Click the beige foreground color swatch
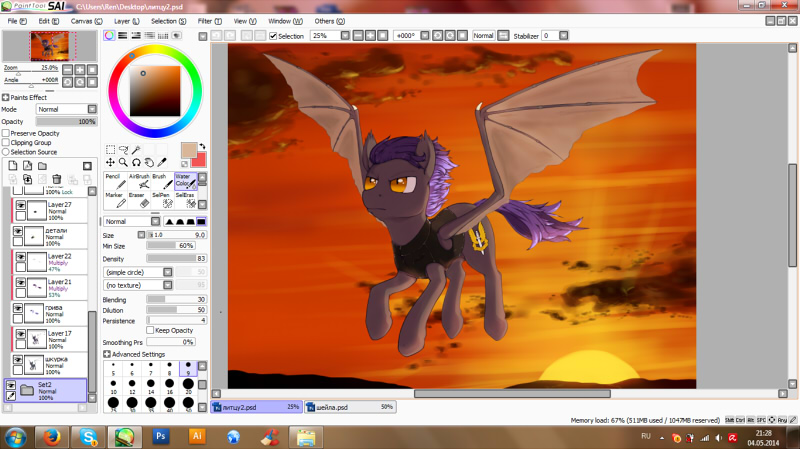This screenshot has height=449, width=800. coord(189,151)
